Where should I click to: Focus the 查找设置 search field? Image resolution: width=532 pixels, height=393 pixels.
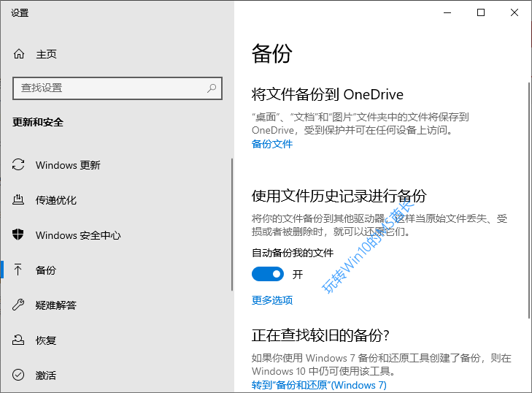pyautogui.click(x=117, y=88)
